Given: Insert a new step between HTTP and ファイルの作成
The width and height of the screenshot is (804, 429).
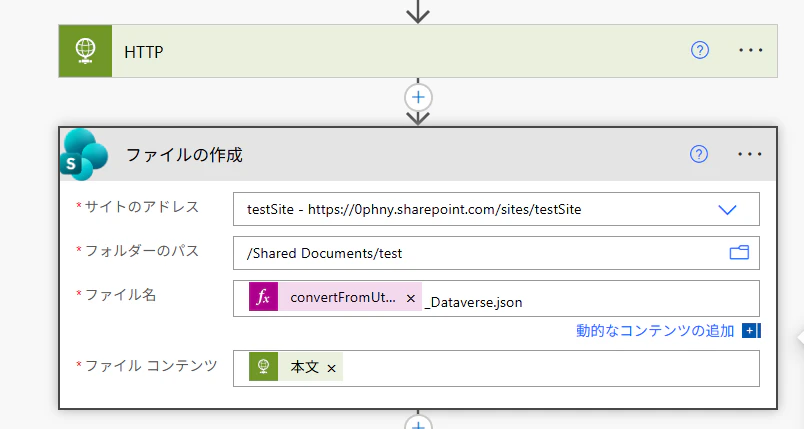Looking at the screenshot, I should (x=418, y=97).
